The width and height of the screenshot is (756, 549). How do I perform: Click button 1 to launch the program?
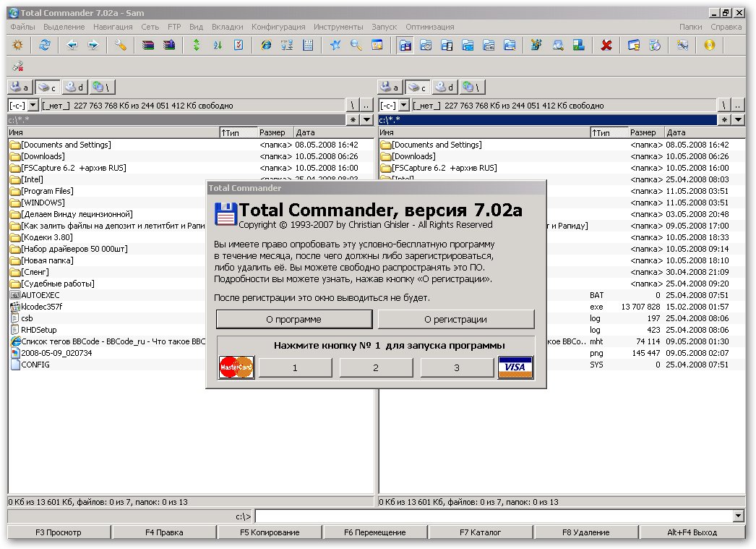[295, 367]
